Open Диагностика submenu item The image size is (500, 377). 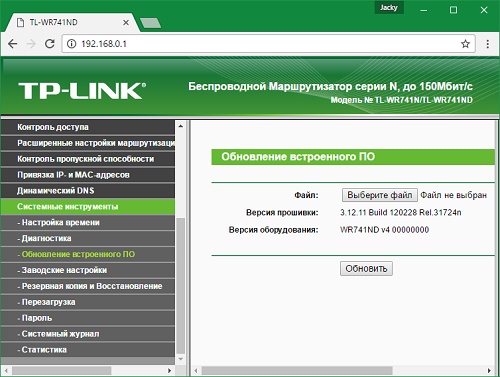coord(88,238)
